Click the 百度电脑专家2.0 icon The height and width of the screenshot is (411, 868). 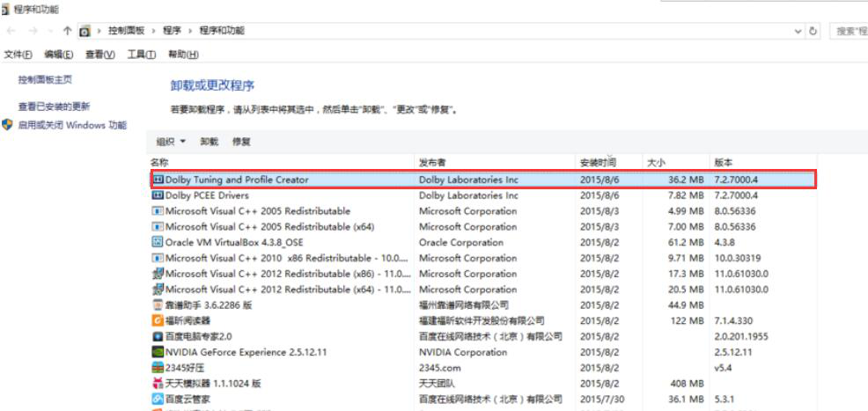tap(158, 336)
